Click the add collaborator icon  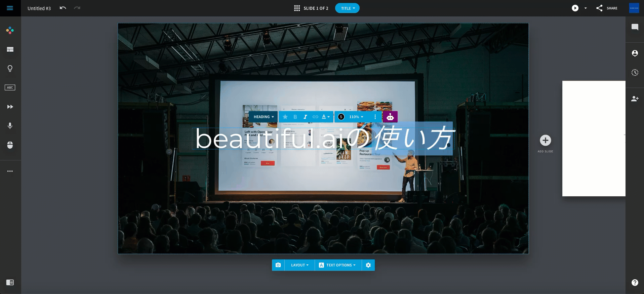pos(635,99)
